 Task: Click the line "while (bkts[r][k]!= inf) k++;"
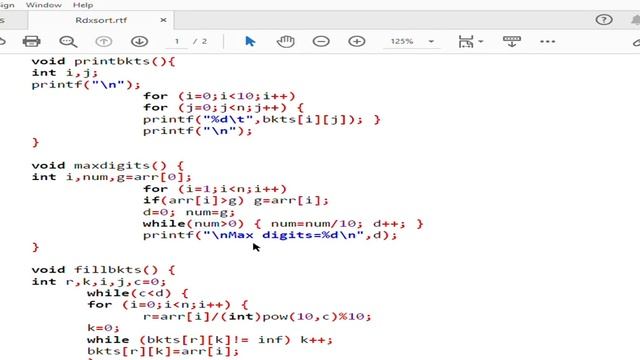(x=210, y=340)
